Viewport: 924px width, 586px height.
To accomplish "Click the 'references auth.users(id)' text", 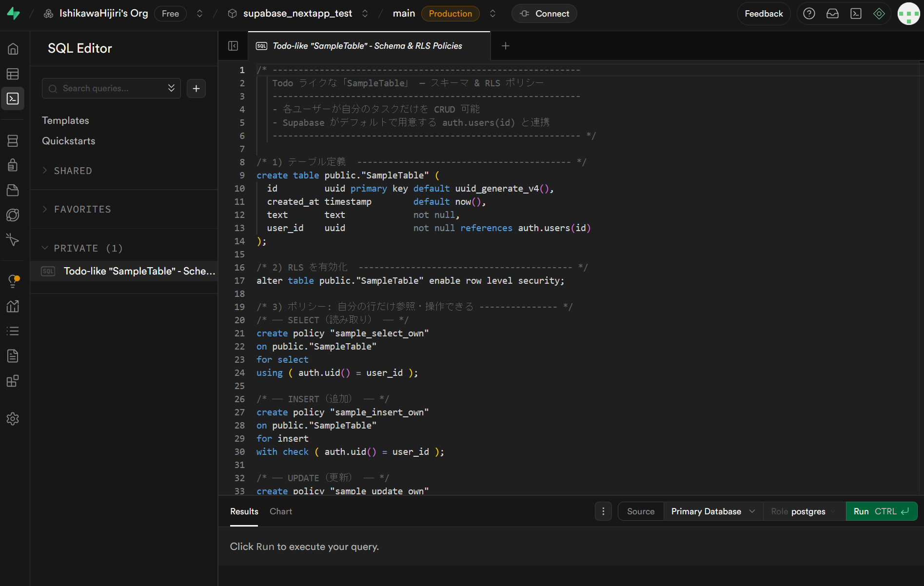I will [526, 228].
